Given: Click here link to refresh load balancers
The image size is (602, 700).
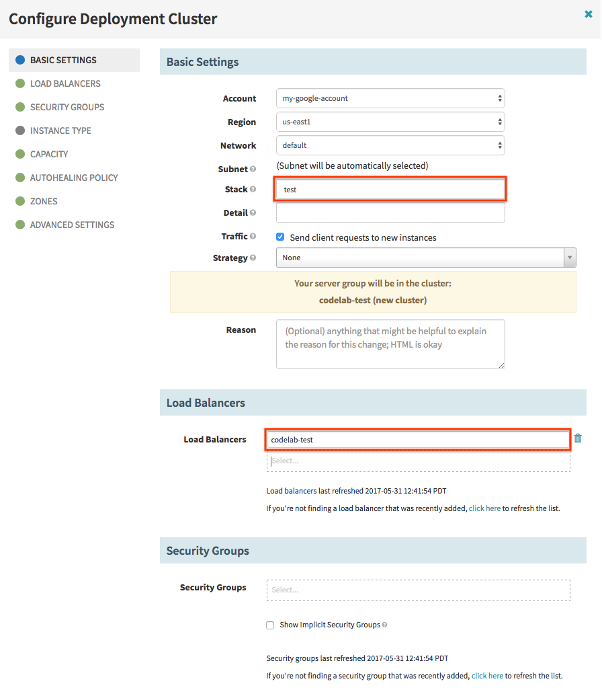Looking at the screenshot, I should click(484, 508).
